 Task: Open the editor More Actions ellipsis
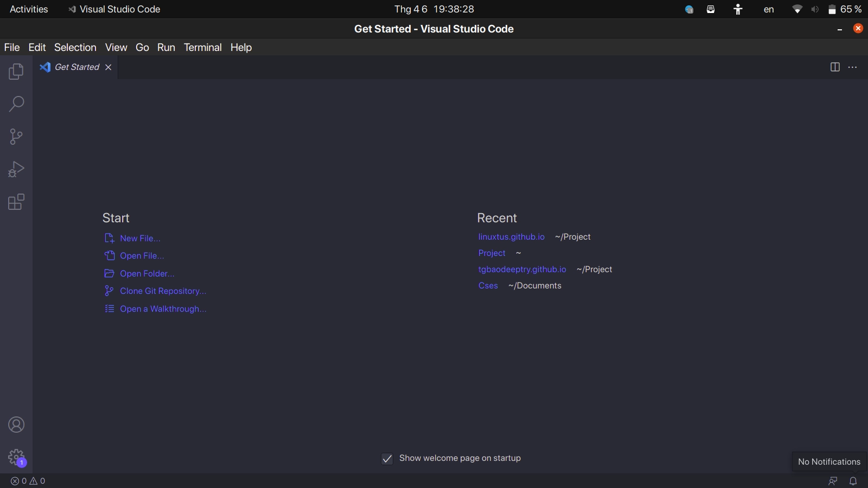(852, 67)
